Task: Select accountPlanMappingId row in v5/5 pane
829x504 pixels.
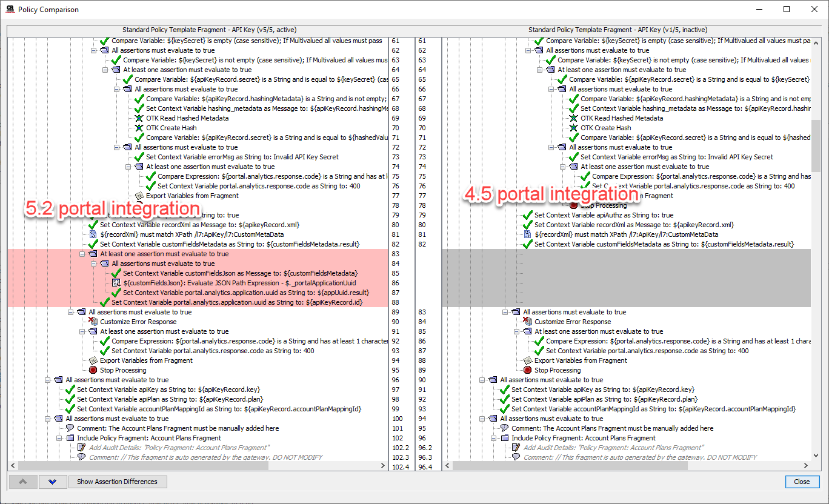Action: 219,409
